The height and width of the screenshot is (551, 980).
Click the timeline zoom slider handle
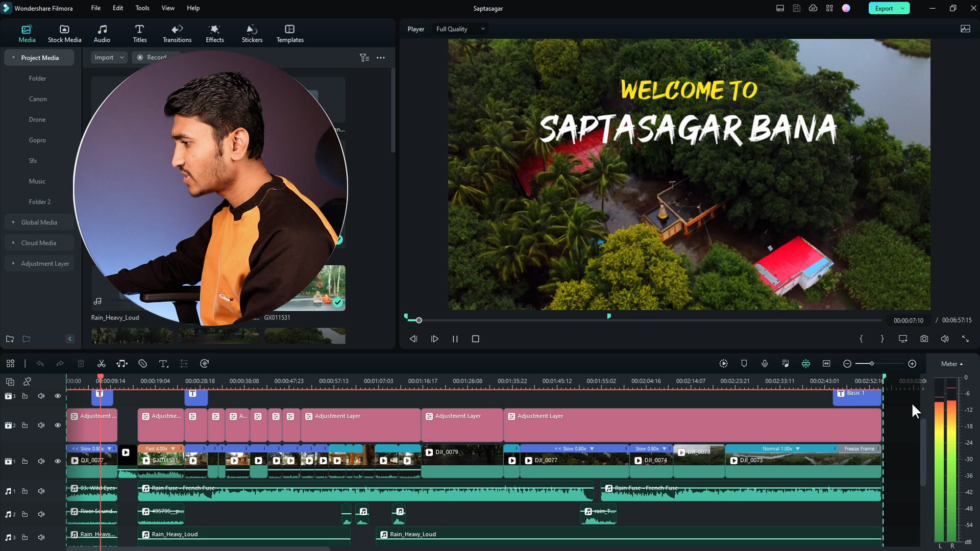[x=872, y=364]
